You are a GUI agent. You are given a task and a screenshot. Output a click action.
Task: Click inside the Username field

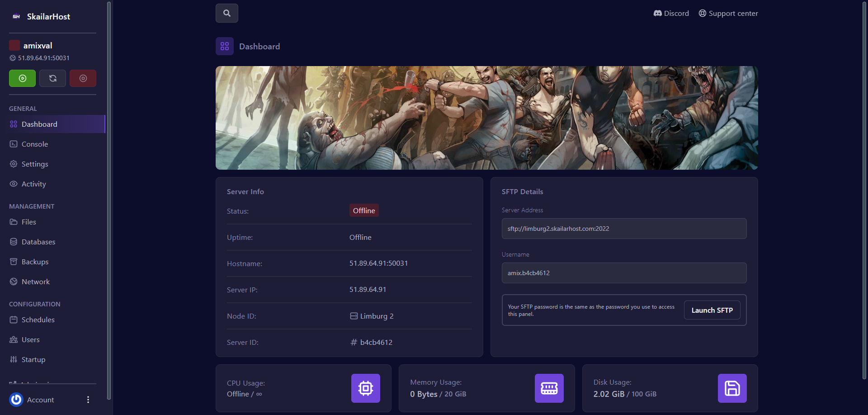pyautogui.click(x=624, y=273)
